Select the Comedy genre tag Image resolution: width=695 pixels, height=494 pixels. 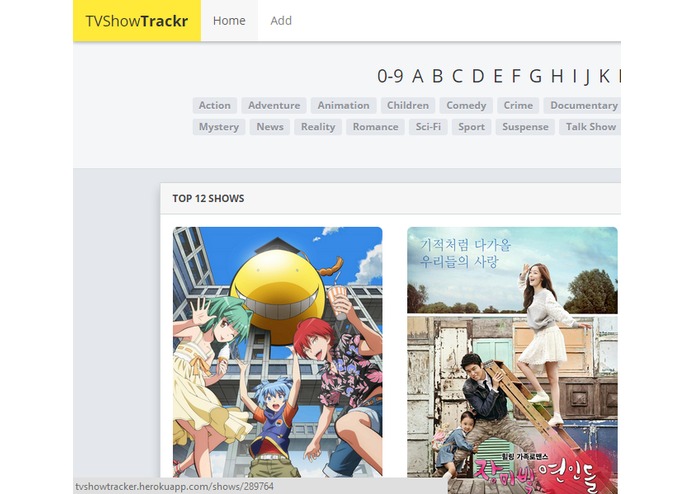(466, 105)
